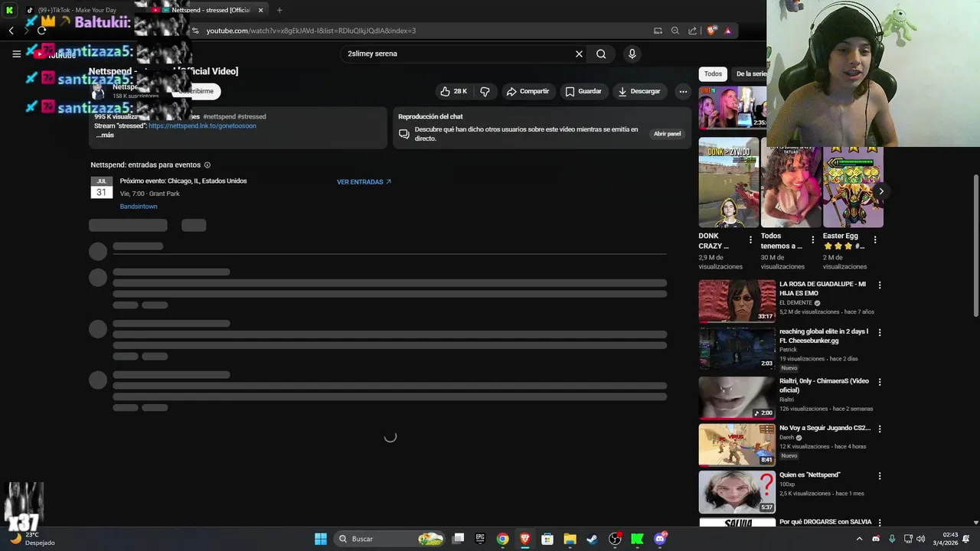The image size is (980, 551).
Task: Open the chat replay with Abrir panel
Action: 667,134
